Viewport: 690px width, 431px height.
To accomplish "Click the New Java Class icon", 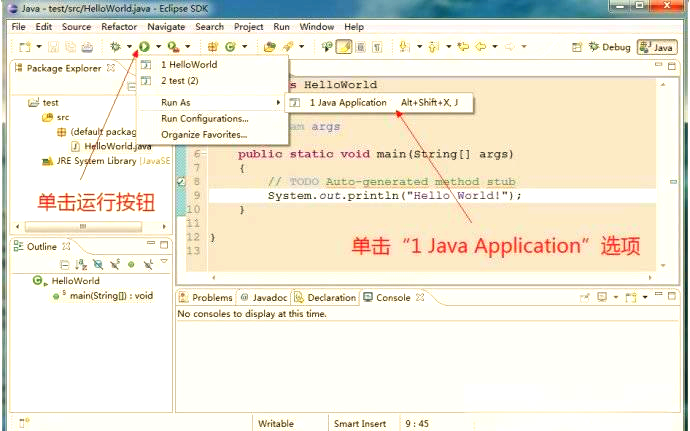I will coord(231,46).
